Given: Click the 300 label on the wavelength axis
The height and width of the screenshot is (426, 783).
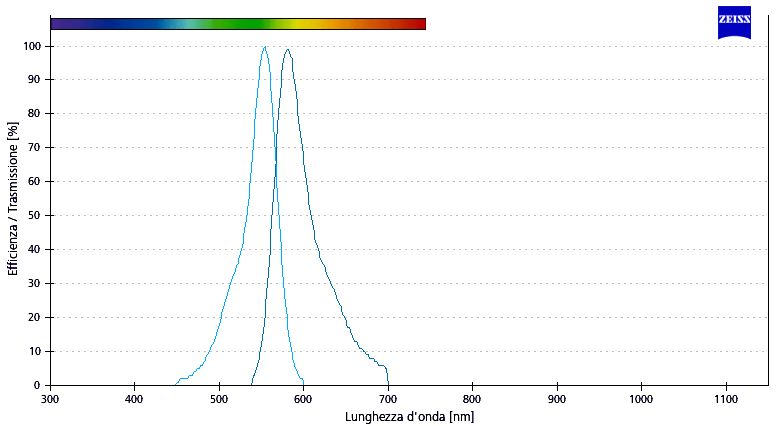Looking at the screenshot, I should pos(50,398).
